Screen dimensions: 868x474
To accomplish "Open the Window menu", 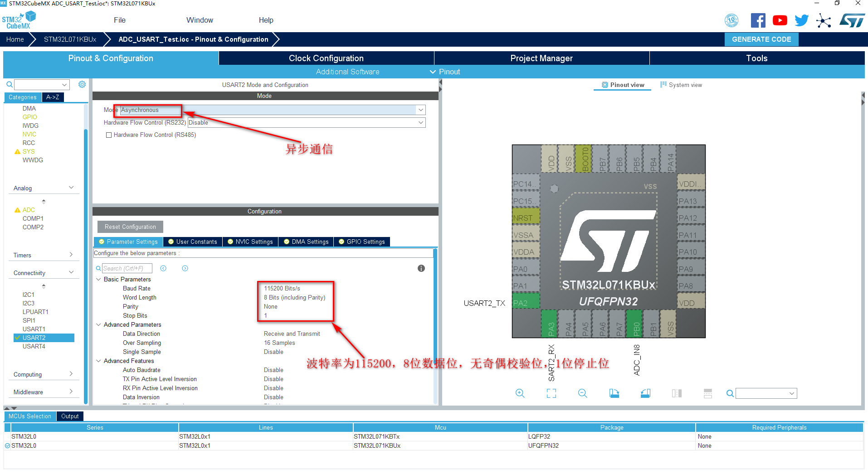I will (200, 20).
